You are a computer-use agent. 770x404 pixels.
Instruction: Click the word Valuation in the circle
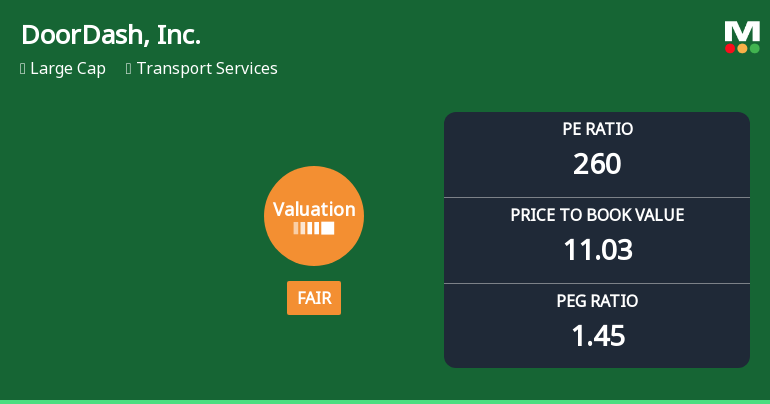(314, 209)
